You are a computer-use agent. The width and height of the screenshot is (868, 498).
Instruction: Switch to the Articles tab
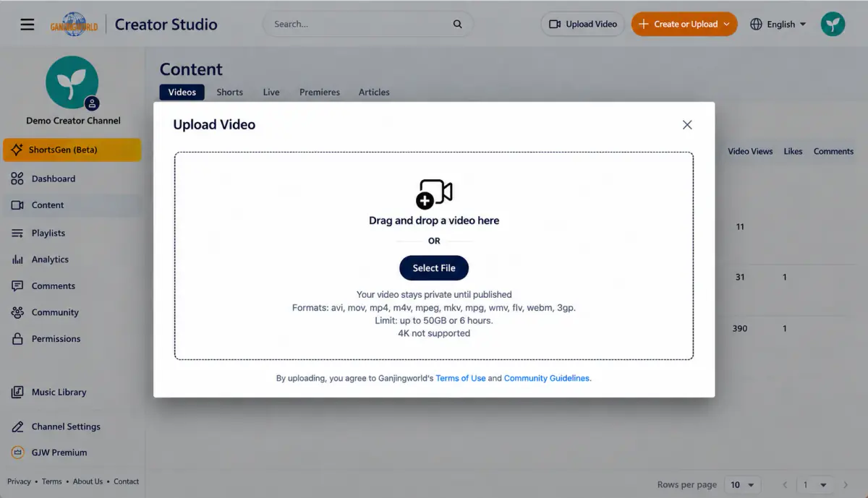point(374,93)
